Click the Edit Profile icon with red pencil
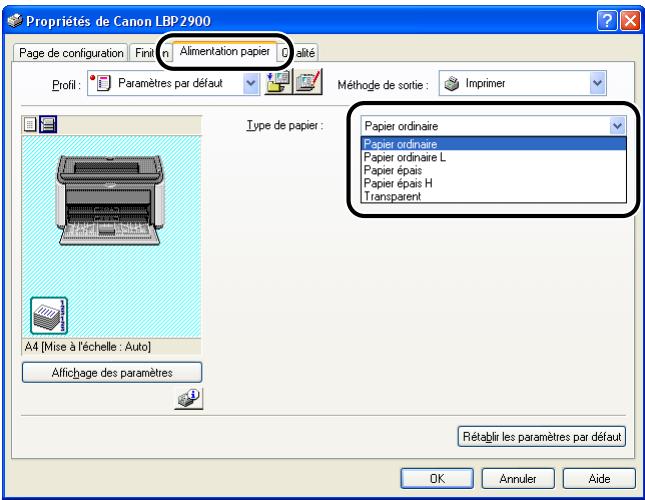This screenshot has height=500, width=645. point(308,82)
